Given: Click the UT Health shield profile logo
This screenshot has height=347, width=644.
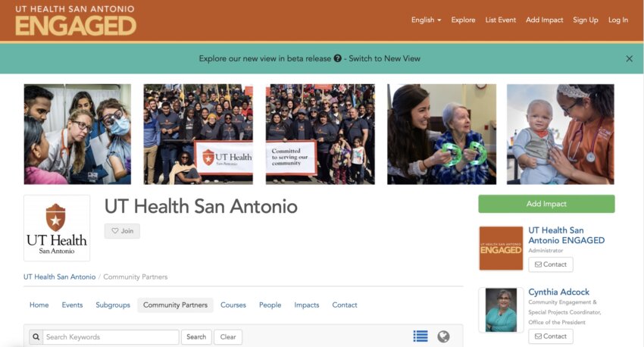Looking at the screenshot, I should (x=56, y=228).
